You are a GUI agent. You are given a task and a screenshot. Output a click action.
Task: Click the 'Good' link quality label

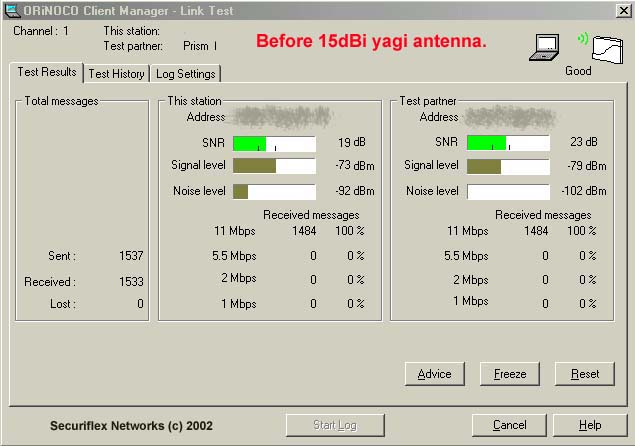click(578, 71)
